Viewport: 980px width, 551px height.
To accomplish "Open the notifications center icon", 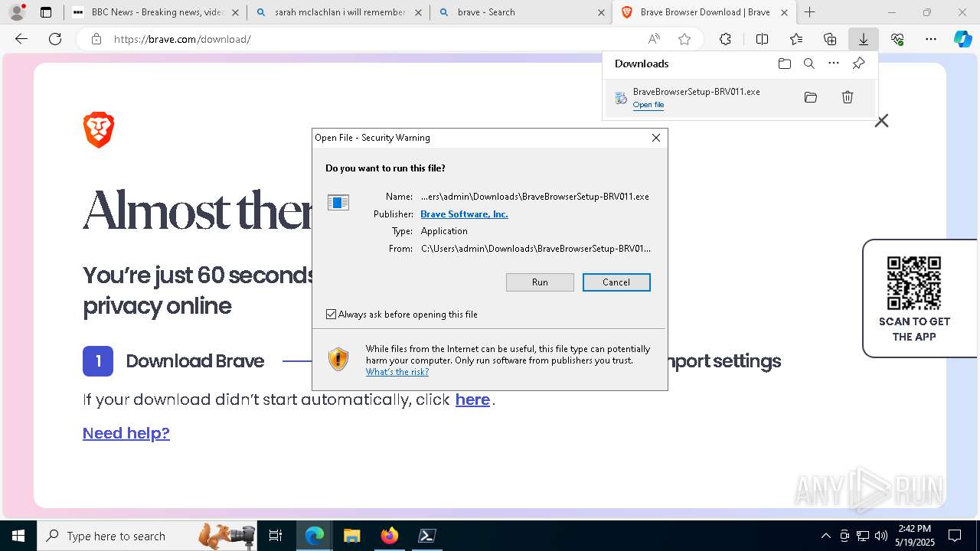I will pos(955,536).
